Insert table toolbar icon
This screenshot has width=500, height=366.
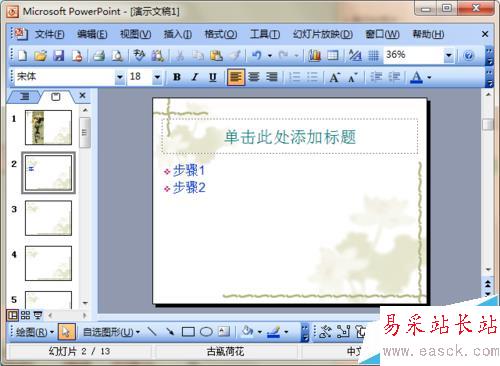[333, 55]
